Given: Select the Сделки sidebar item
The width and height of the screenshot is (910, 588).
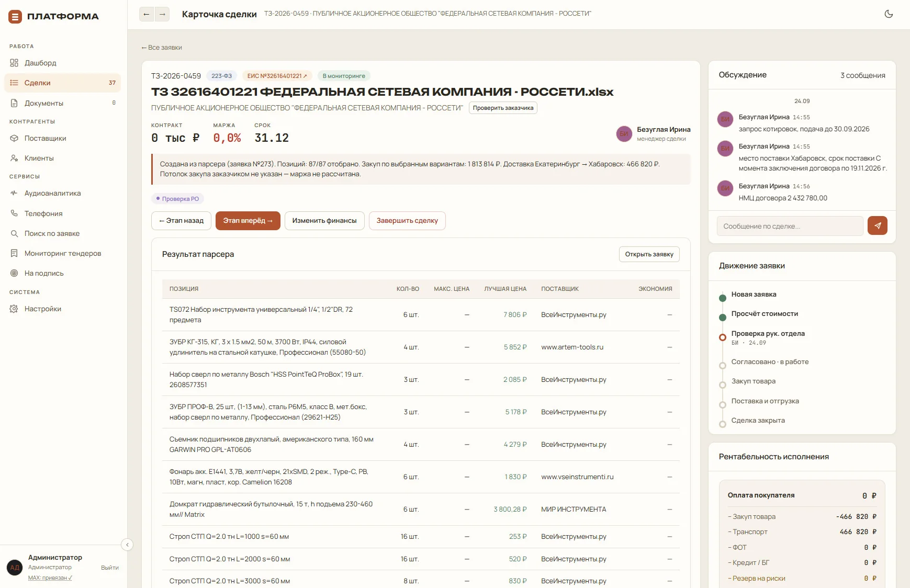Looking at the screenshot, I should pos(63,83).
